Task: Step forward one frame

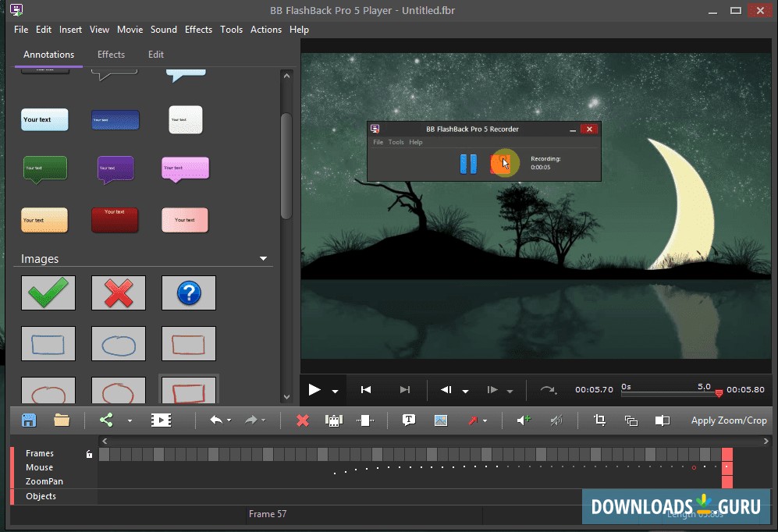Action: click(x=492, y=390)
